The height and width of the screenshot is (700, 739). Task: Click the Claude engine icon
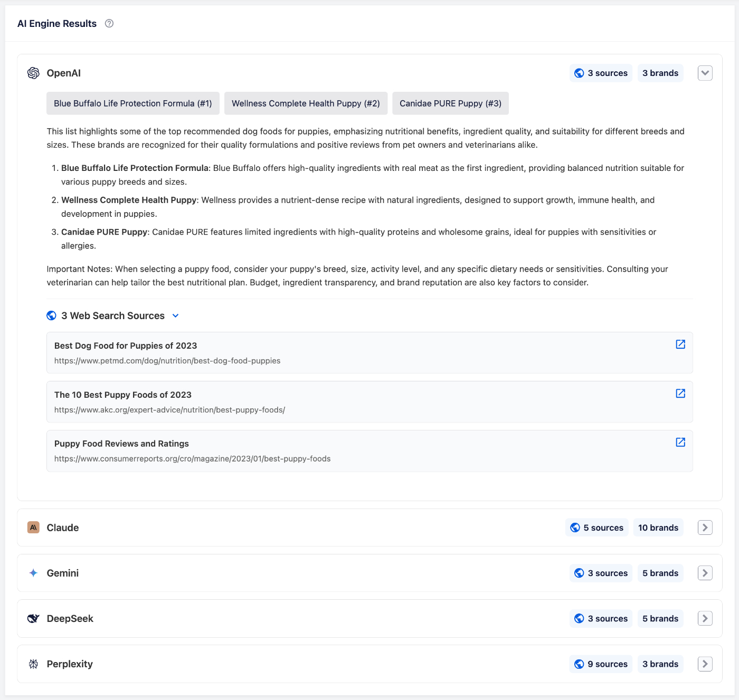(x=33, y=528)
